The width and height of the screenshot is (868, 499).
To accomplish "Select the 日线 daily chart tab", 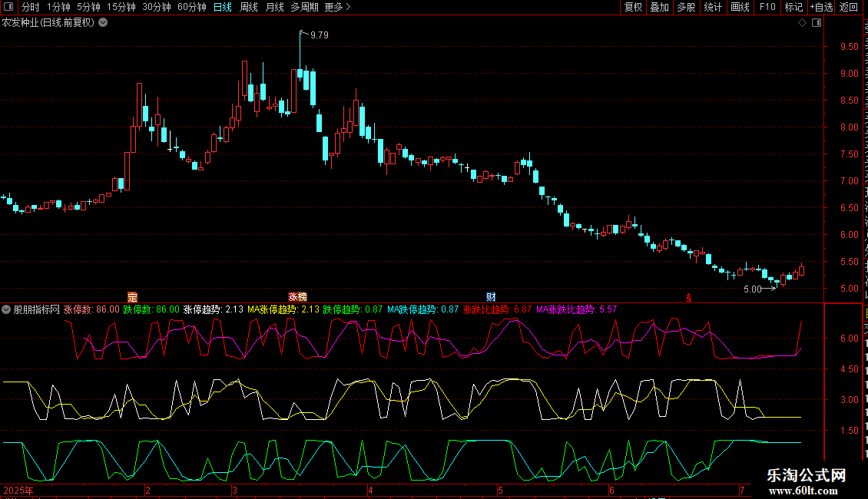I will [223, 7].
